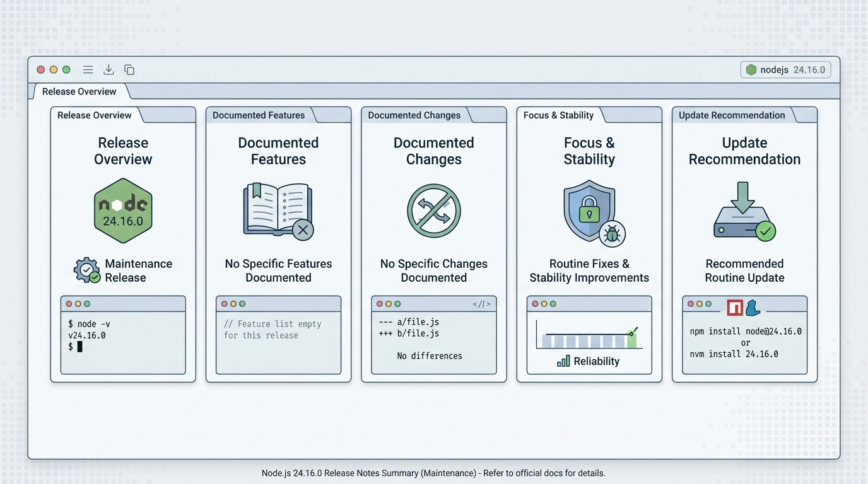The height and width of the screenshot is (484, 868).
Task: Click the crossed-out arrows no-changes icon
Action: coord(434,210)
